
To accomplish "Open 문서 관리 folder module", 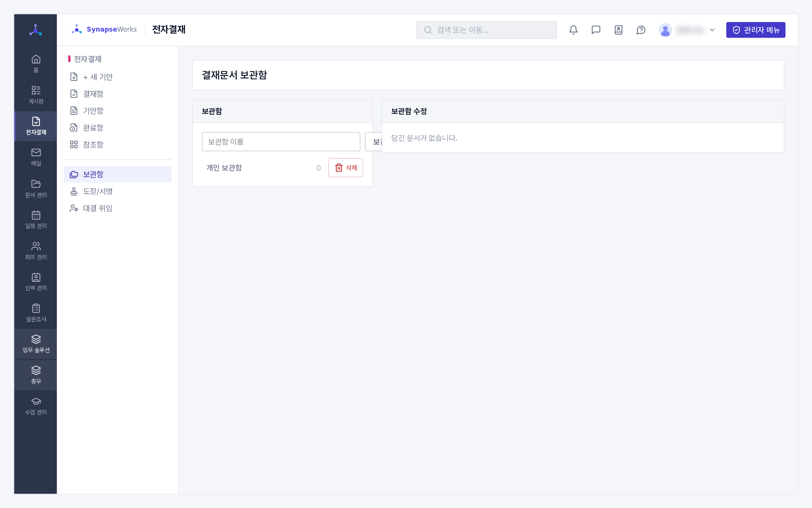I will point(36,188).
